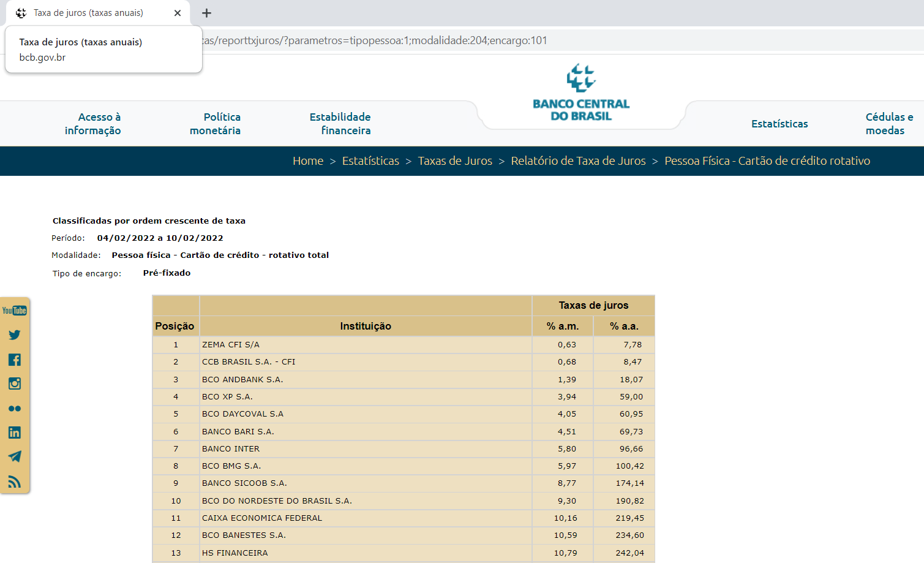
Task: Open Cédulas e moedas menu
Action: (889, 124)
